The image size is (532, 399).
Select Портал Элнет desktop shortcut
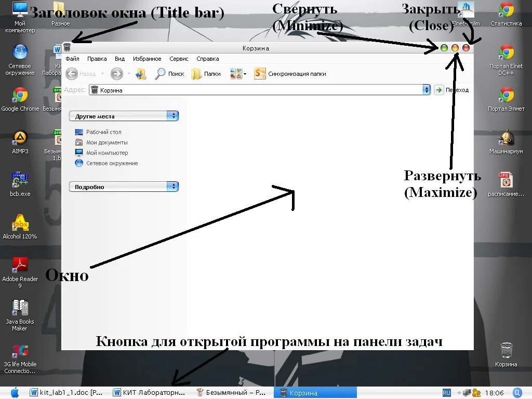click(506, 99)
